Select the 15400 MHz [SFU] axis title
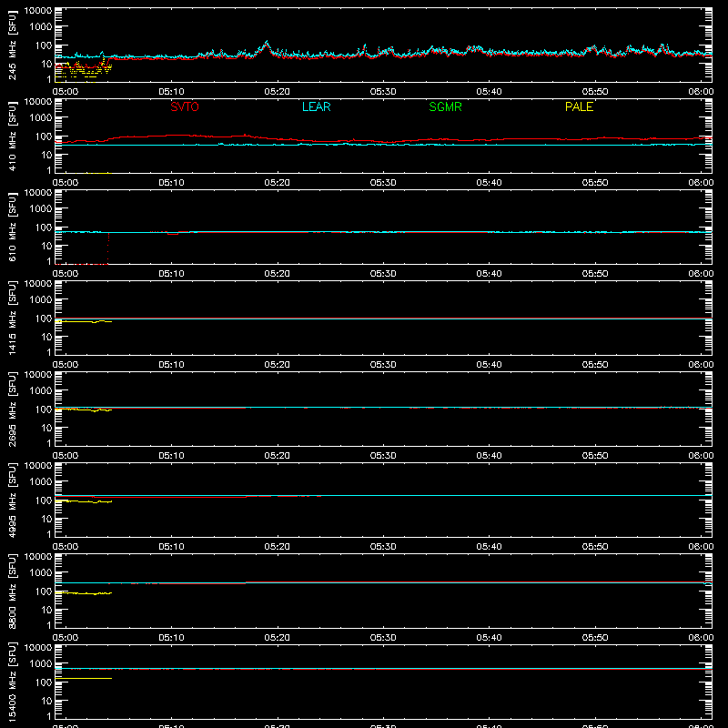This screenshot has width=728, height=728. (12, 682)
